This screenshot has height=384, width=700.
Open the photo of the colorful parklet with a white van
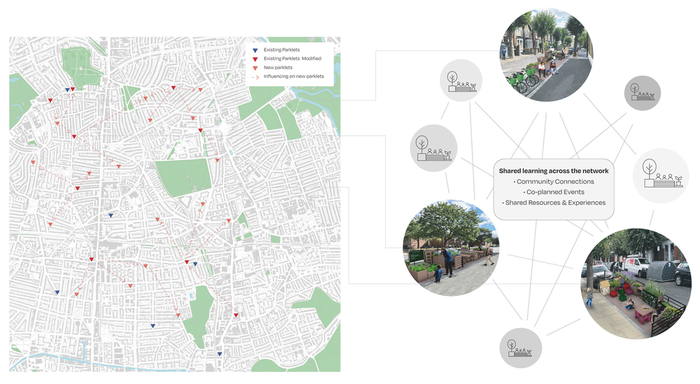[x=636, y=284]
